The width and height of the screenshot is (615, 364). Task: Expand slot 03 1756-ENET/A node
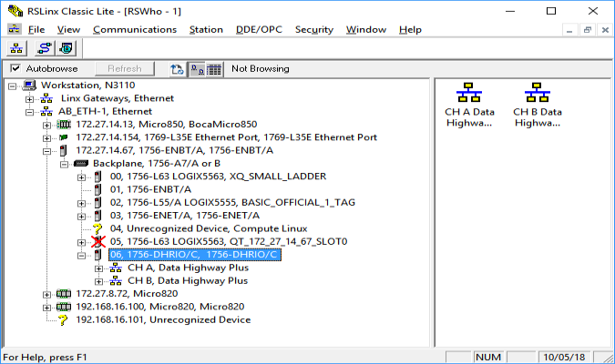[81, 217]
